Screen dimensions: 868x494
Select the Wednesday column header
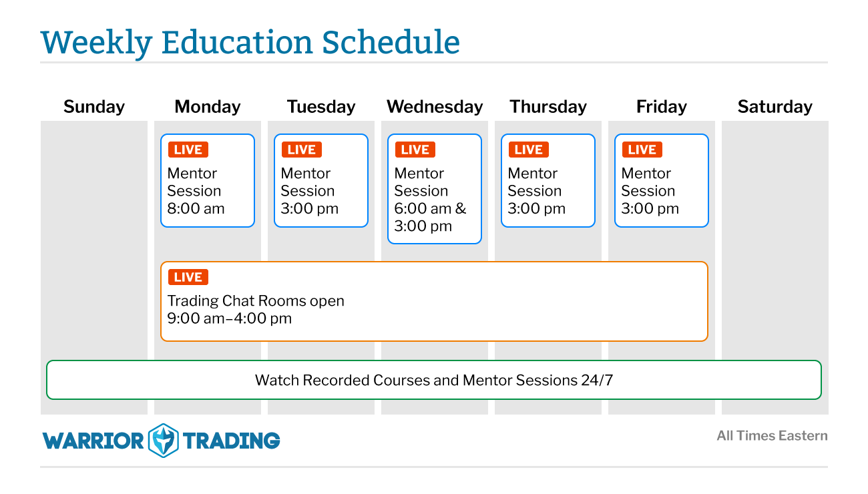coord(435,107)
